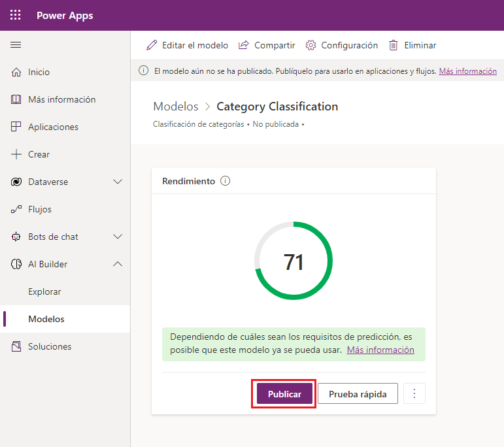The image size is (504, 447).
Task: Open the three-dot more options button
Action: pos(414,393)
